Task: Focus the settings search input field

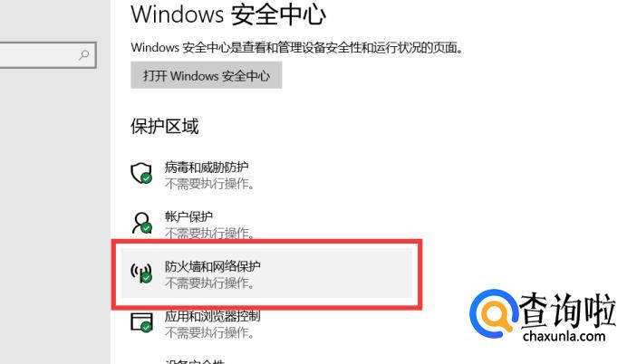Action: click(x=48, y=55)
